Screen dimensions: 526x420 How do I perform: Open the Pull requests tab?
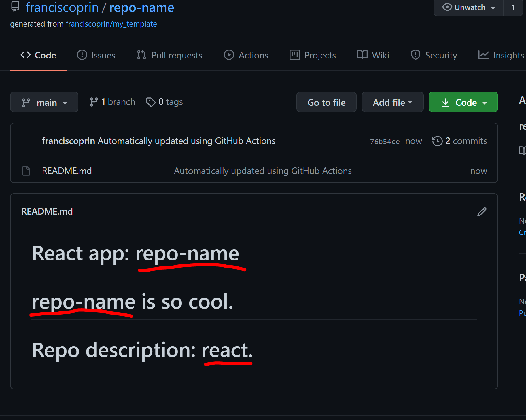click(169, 55)
